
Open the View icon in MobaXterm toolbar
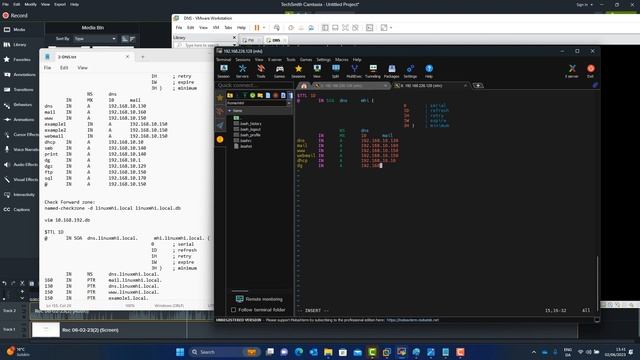coord(317,71)
